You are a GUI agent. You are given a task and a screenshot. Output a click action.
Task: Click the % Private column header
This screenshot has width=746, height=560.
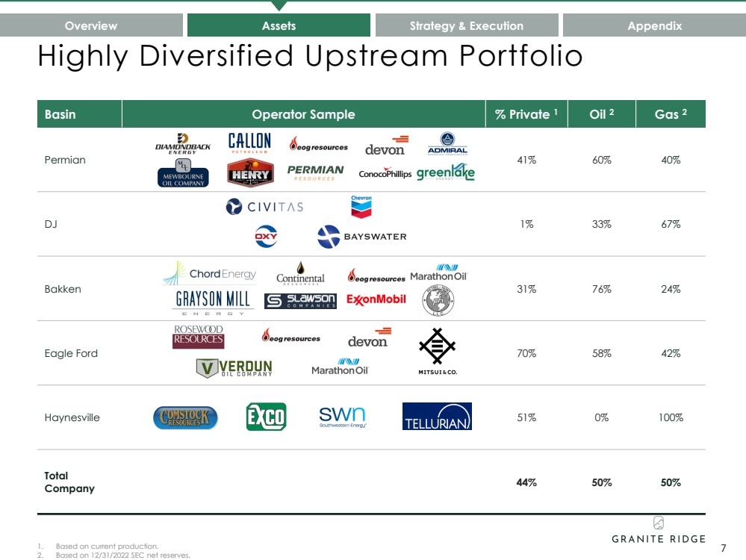click(x=526, y=114)
